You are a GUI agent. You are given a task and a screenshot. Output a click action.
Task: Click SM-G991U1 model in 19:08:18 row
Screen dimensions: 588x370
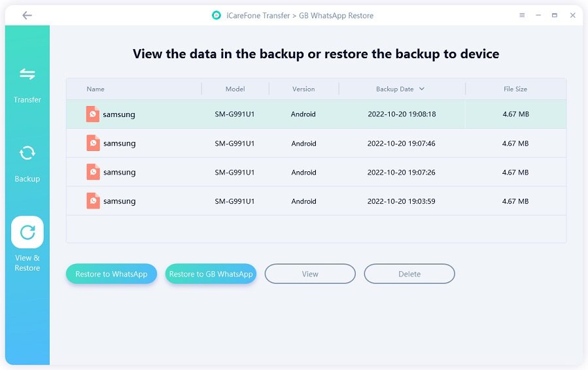click(235, 114)
